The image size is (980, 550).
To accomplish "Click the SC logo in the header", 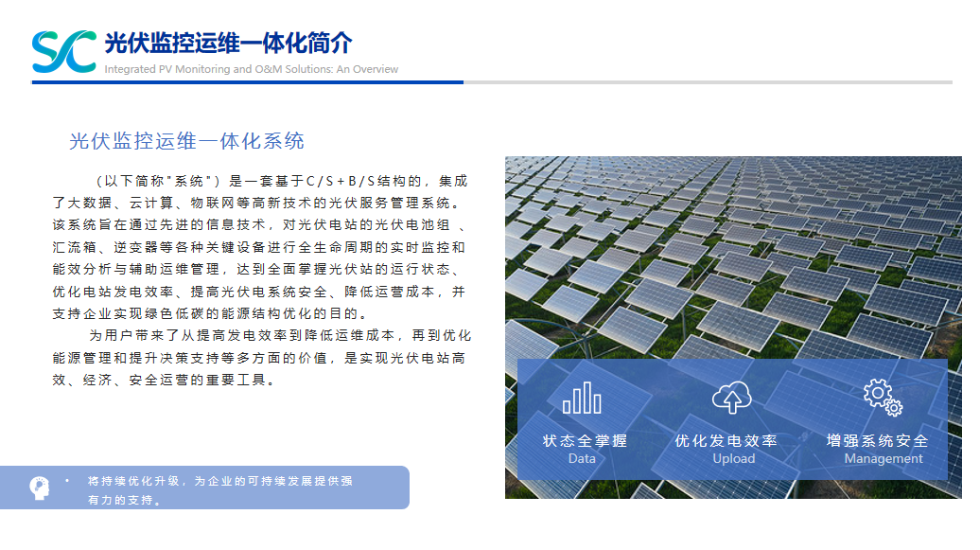I will coord(63,51).
